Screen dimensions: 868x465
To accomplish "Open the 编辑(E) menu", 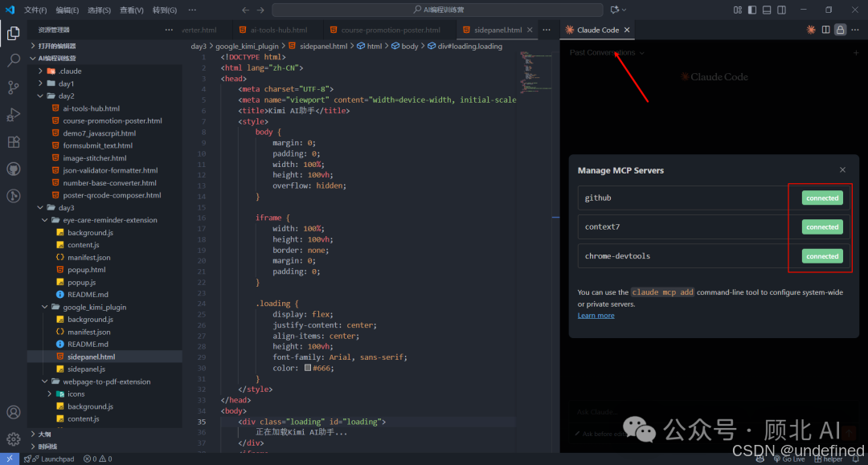I will click(68, 10).
